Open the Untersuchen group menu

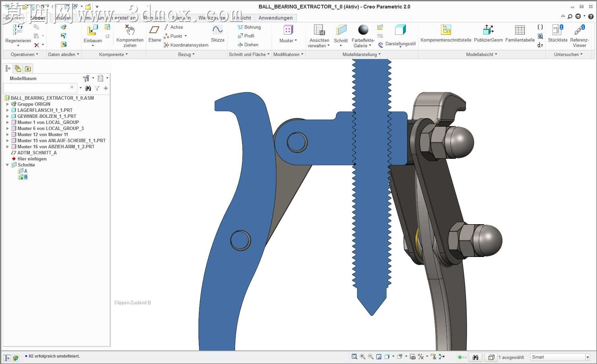(x=568, y=54)
